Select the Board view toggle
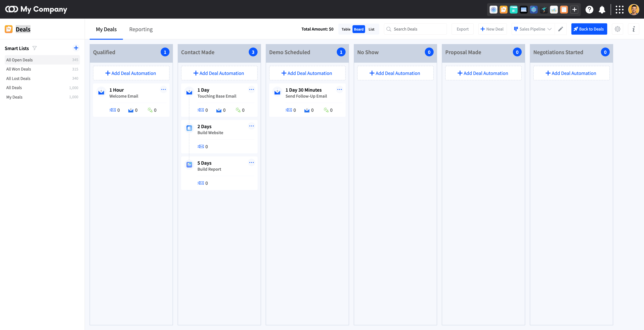This screenshot has width=644, height=330. (358, 29)
